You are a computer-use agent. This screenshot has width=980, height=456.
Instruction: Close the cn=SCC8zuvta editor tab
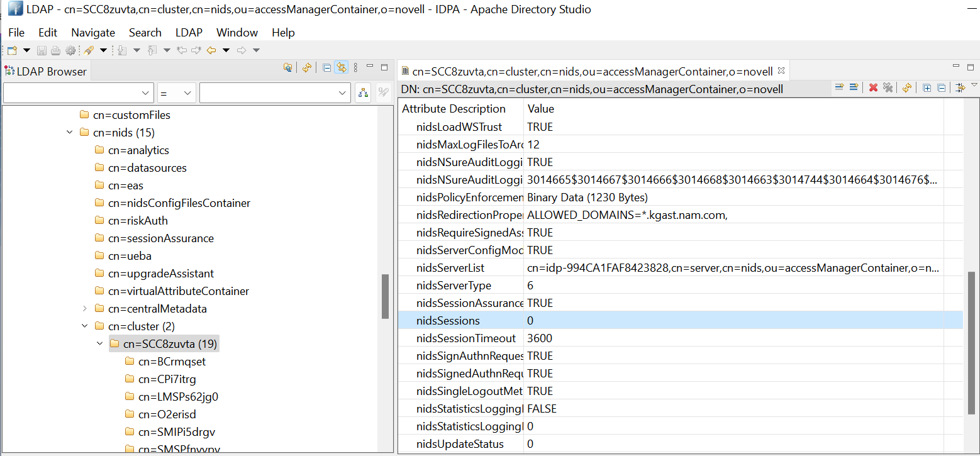point(781,70)
